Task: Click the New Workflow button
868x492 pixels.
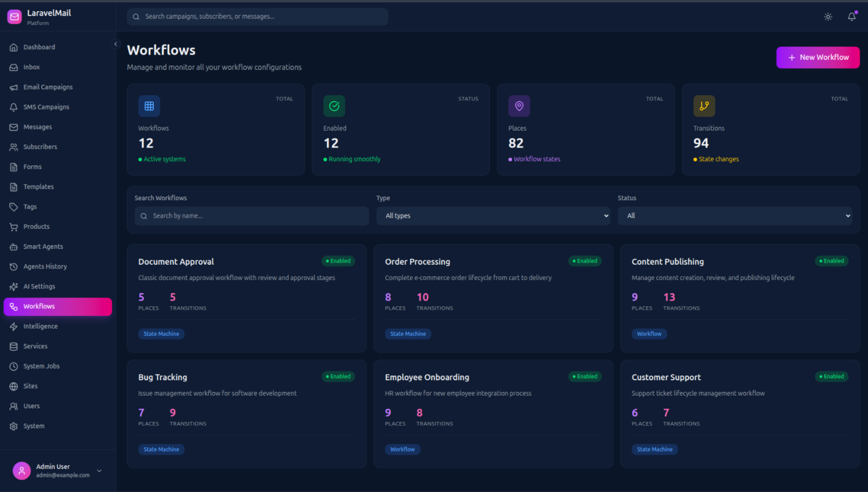Action: click(818, 57)
